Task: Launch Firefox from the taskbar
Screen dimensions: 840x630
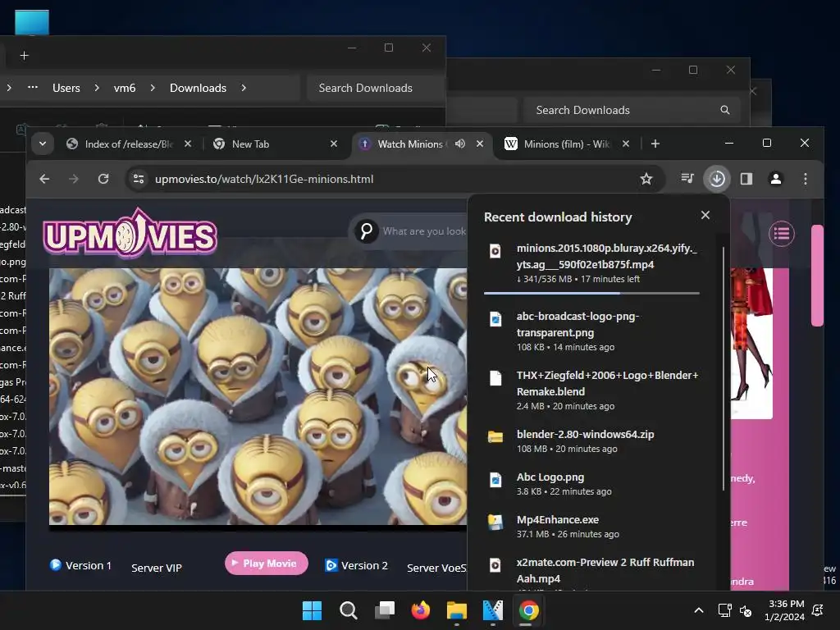Action: (421, 610)
